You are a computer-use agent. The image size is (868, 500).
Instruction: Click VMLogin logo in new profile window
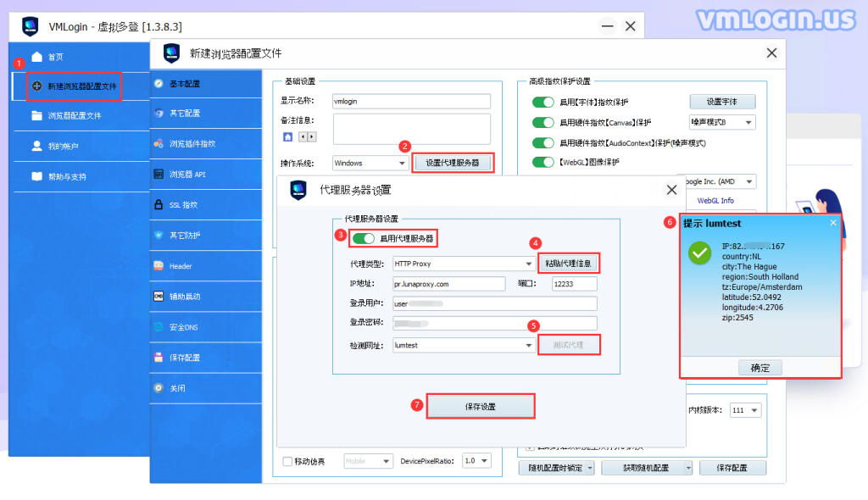pyautogui.click(x=172, y=53)
